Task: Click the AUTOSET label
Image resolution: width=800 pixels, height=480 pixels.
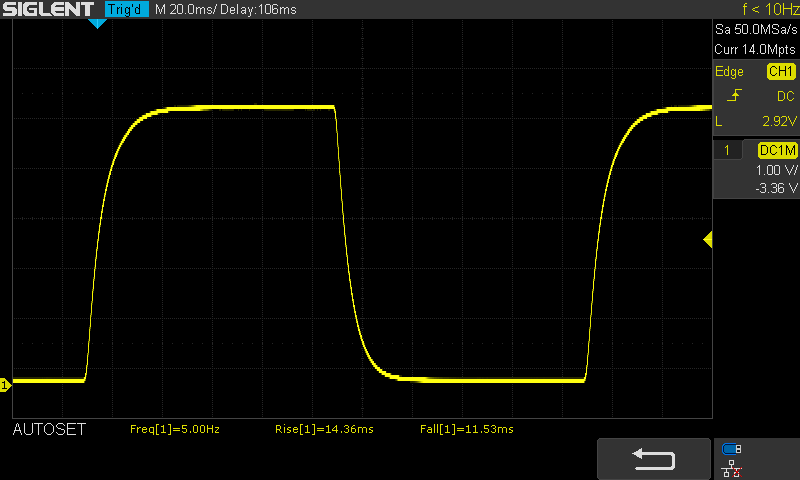Action: point(49,430)
